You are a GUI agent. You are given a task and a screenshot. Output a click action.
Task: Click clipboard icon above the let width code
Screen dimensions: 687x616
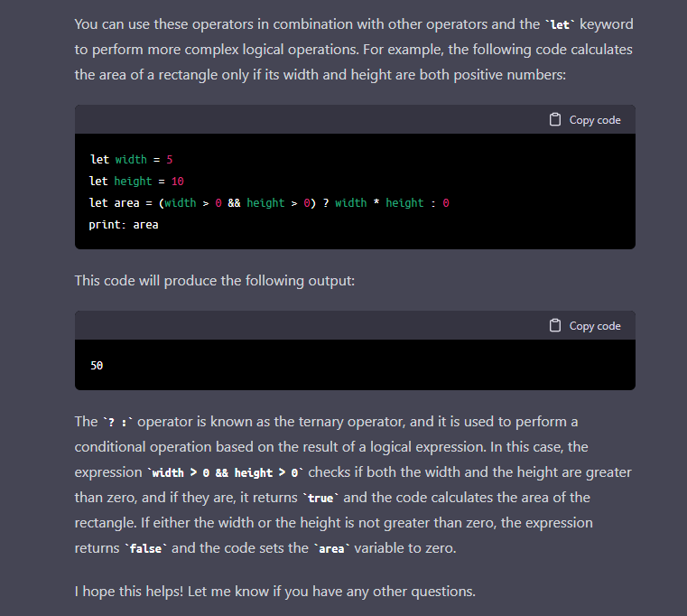pos(554,120)
